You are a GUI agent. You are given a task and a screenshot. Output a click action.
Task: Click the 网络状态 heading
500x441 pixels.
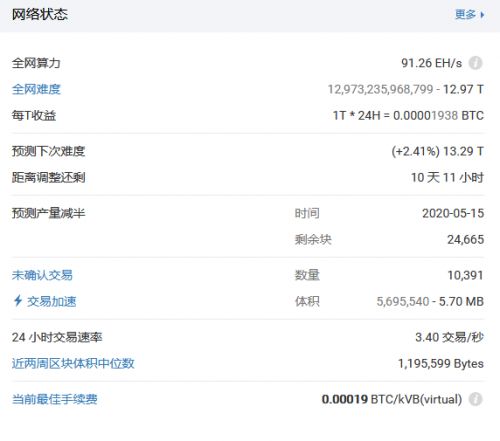40,14
